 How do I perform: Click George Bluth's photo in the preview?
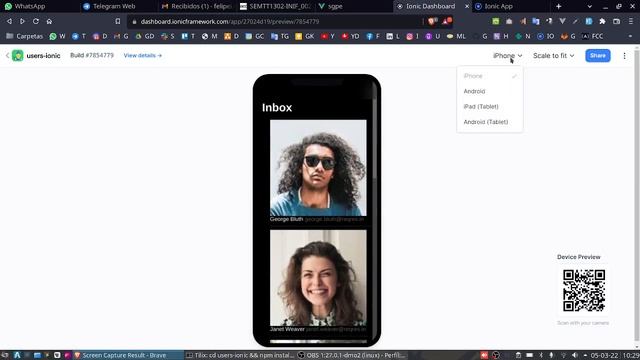pos(318,168)
